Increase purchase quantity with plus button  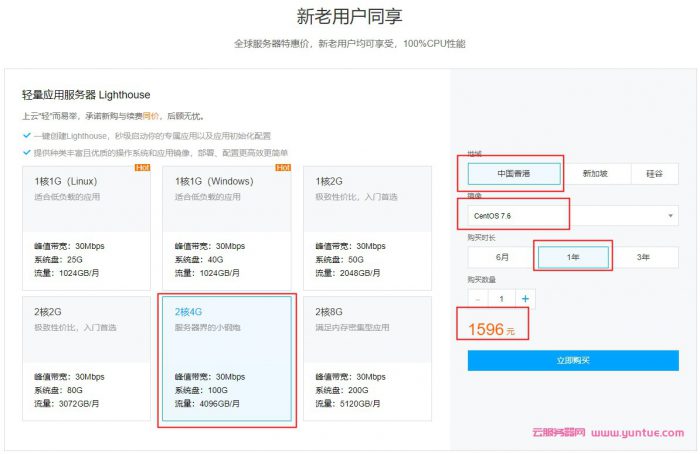pyautogui.click(x=525, y=298)
